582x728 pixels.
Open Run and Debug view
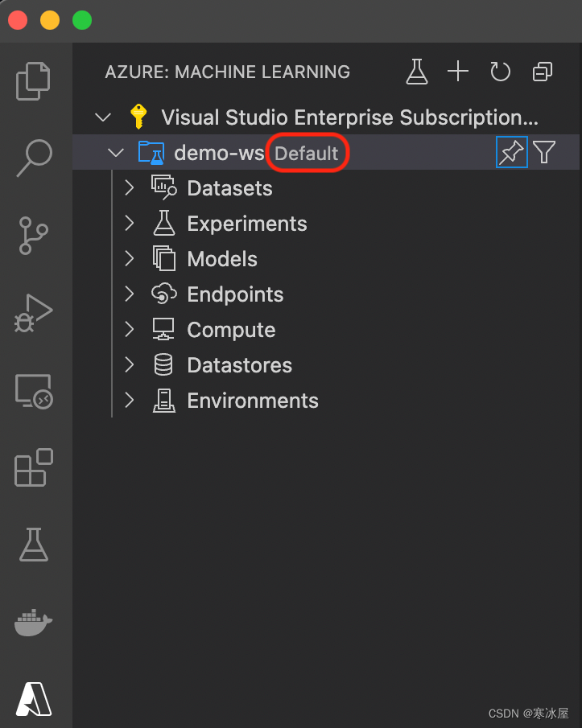click(x=34, y=312)
